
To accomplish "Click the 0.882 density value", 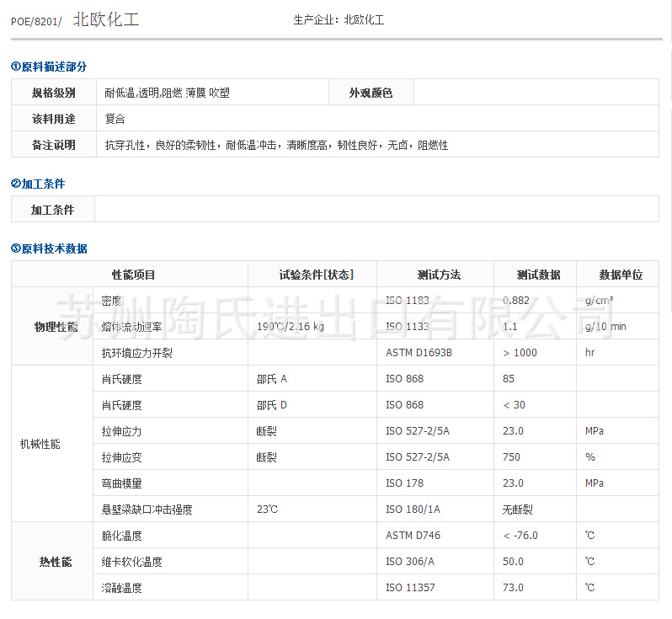I will tap(516, 301).
